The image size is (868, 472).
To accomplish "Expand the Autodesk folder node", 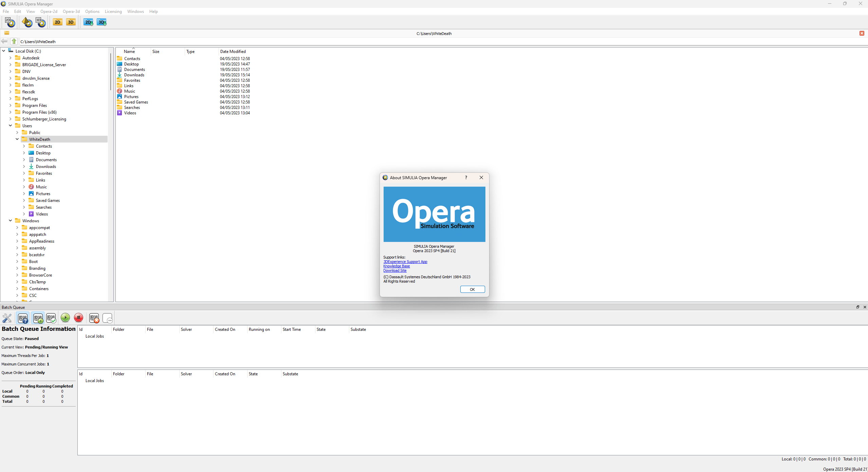I will click(x=11, y=58).
